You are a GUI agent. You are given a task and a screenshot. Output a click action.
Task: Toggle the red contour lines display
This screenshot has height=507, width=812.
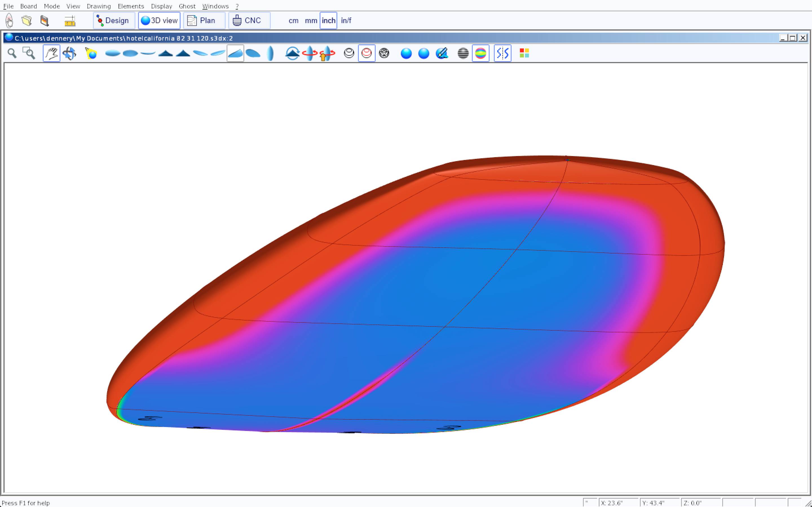(367, 53)
